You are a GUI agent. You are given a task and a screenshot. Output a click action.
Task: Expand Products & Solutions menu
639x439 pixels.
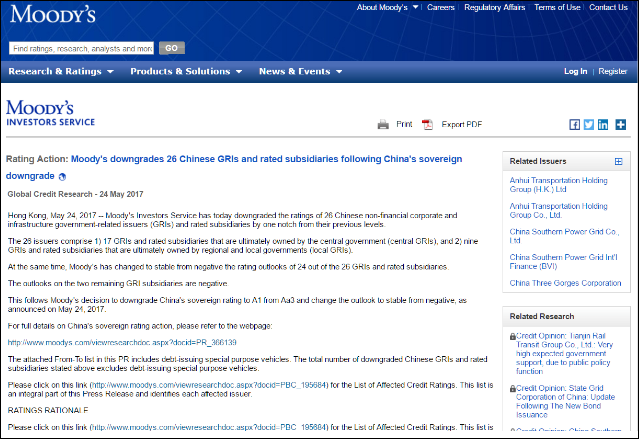[x=185, y=72]
